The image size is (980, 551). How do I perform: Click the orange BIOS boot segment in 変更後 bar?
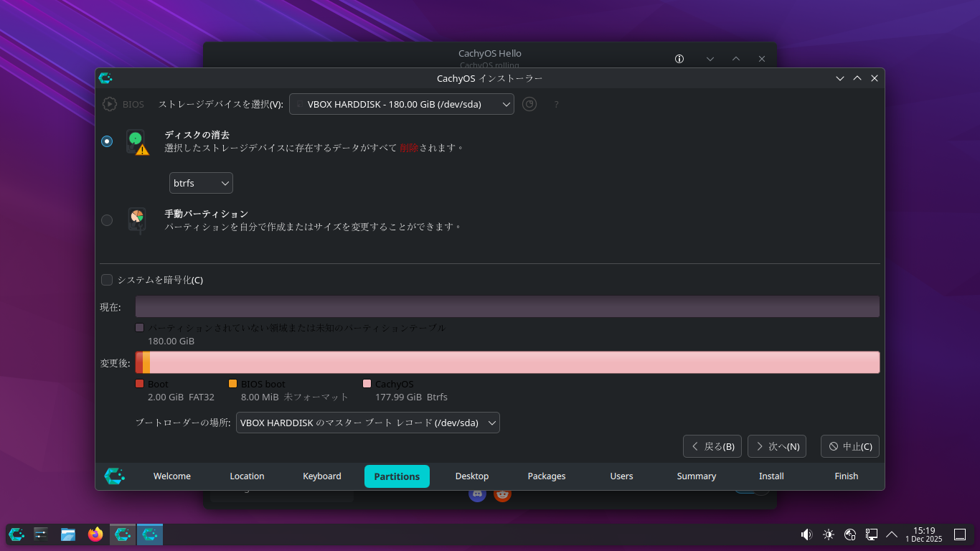pos(146,362)
